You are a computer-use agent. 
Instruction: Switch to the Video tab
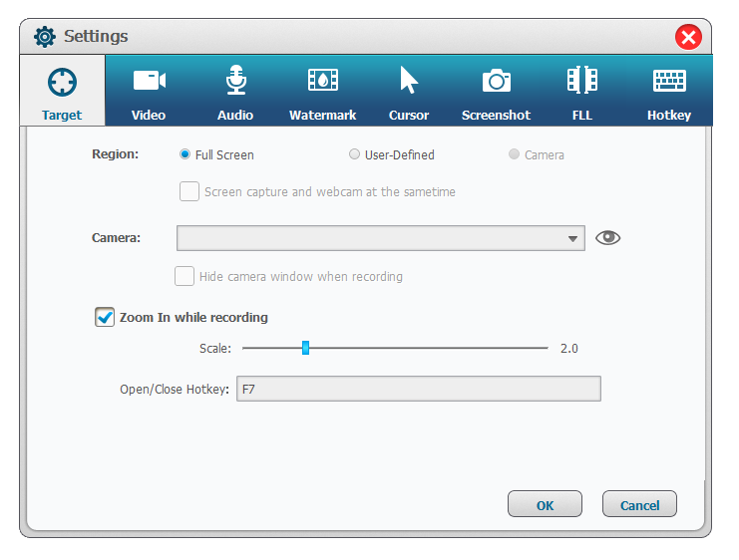point(149,91)
